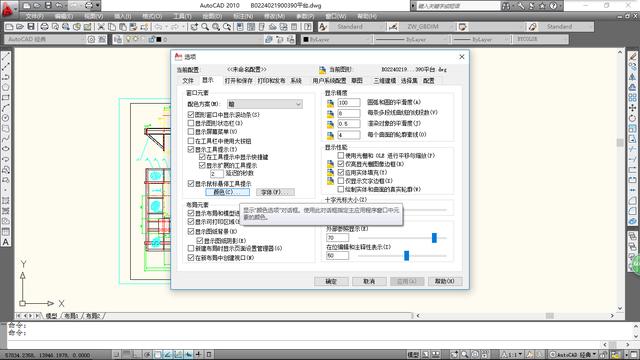Select the Move tool in modify toolbar

coord(633,108)
